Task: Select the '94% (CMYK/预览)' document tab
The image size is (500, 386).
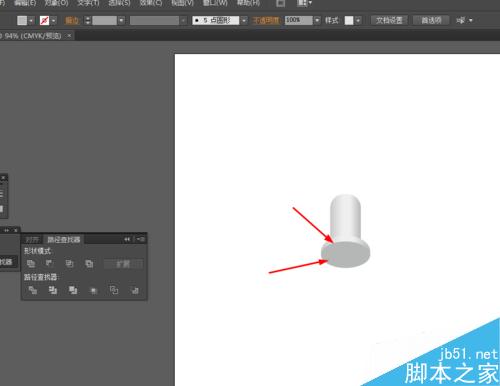Action: pyautogui.click(x=33, y=36)
